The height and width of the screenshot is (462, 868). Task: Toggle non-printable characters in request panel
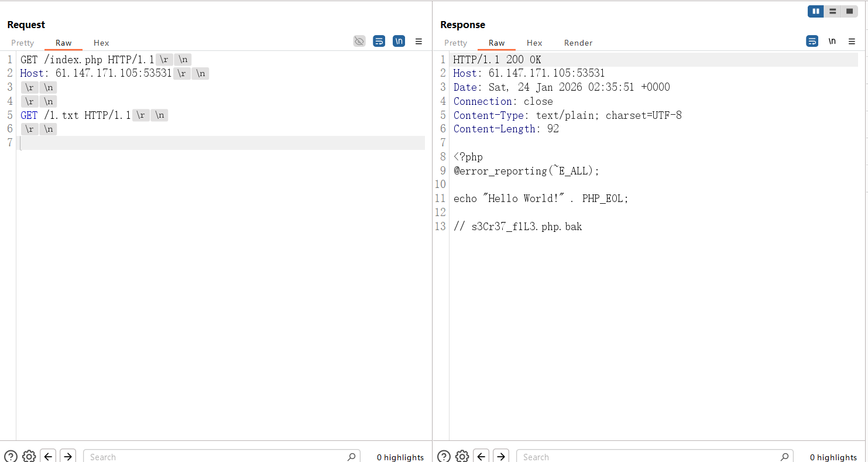click(x=399, y=41)
